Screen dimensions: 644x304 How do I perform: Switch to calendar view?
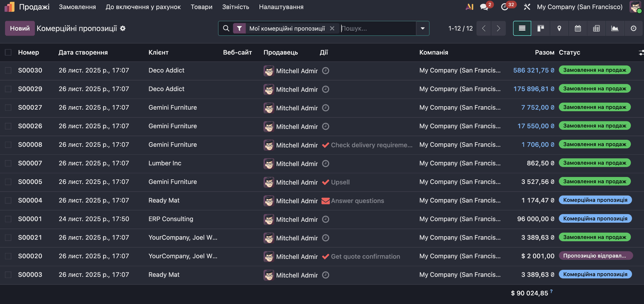(x=578, y=29)
